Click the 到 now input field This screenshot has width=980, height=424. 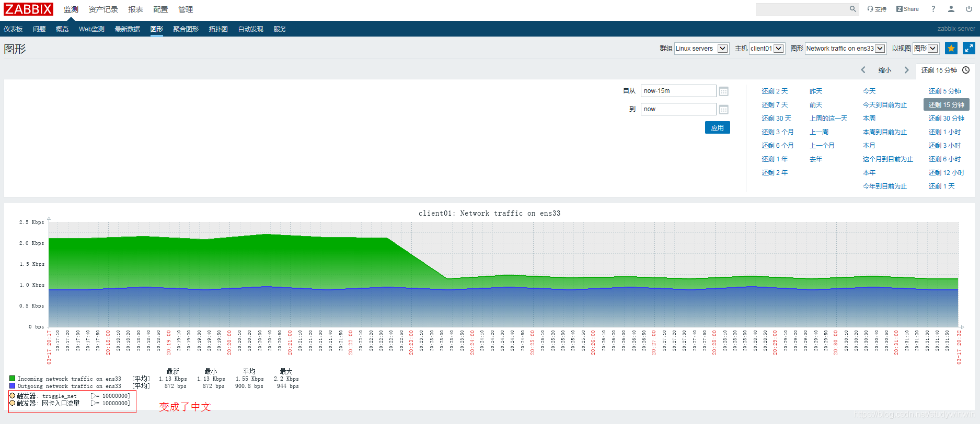[x=678, y=109]
